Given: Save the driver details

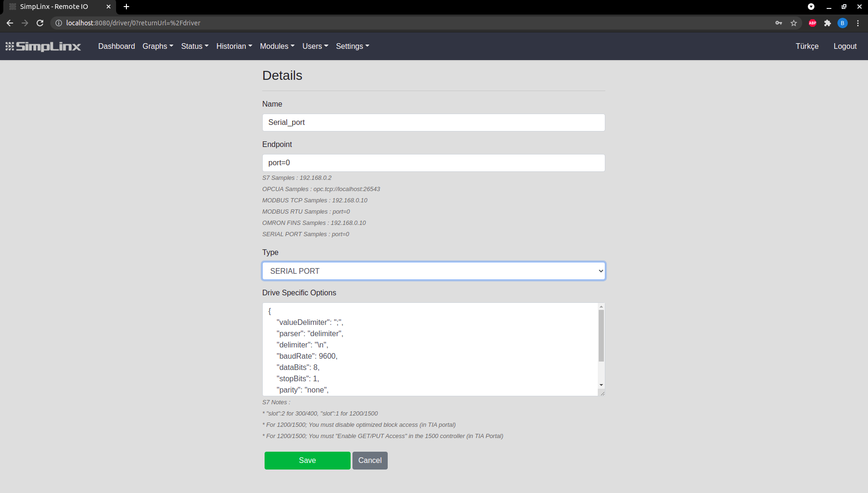Looking at the screenshot, I should pyautogui.click(x=307, y=461).
